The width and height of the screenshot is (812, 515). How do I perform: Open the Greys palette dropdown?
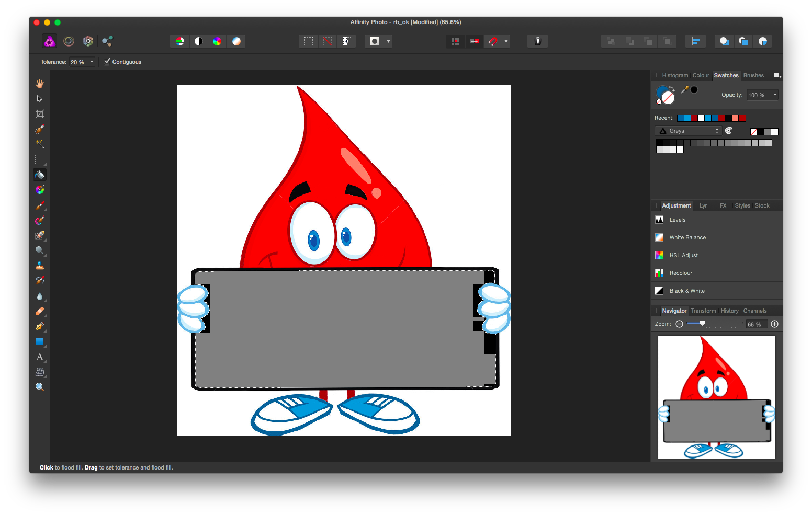pyautogui.click(x=688, y=131)
